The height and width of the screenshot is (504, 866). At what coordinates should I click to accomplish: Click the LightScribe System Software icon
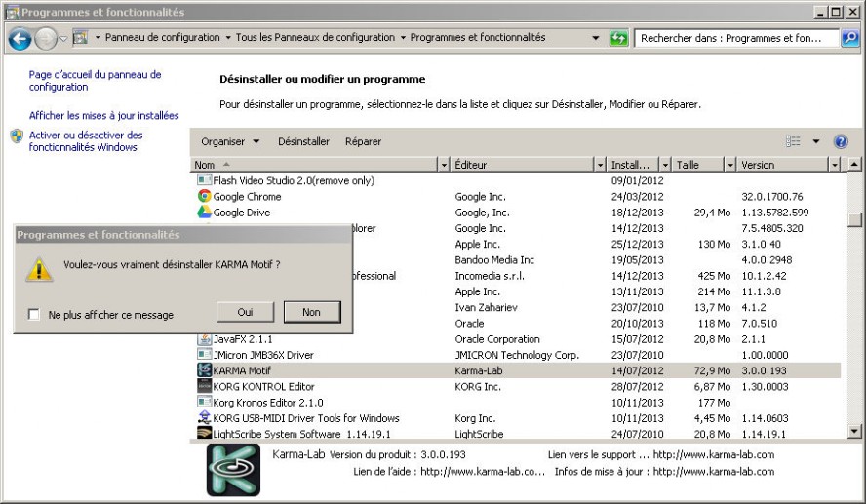[205, 434]
